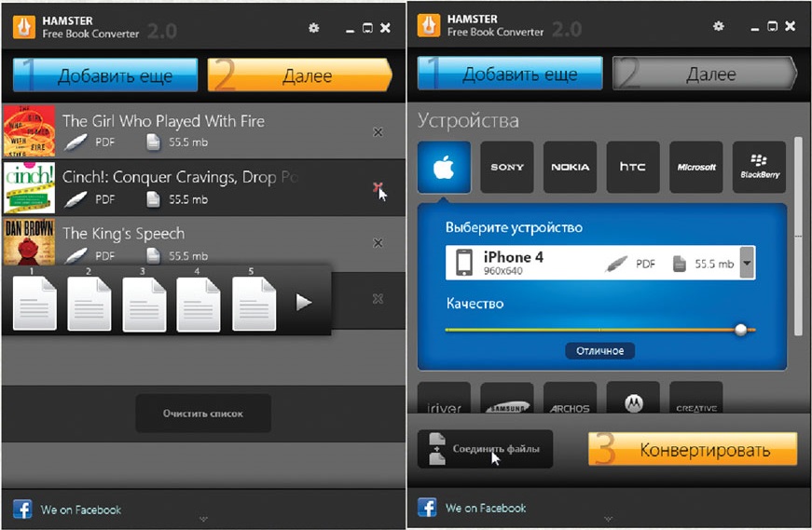Viewport: 812px width, 530px height.
Task: Select the Dan Brown book cover thumbnail
Action: click(29, 242)
